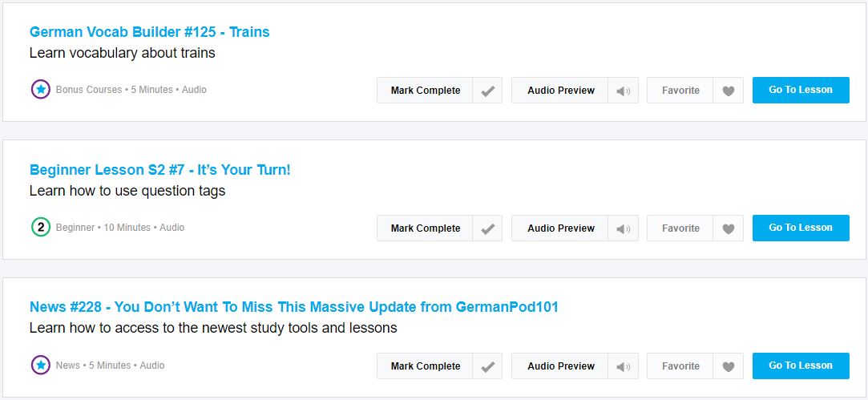Toggle Mark Complete for German Vocab Builder #125
The image size is (868, 400).
(426, 91)
